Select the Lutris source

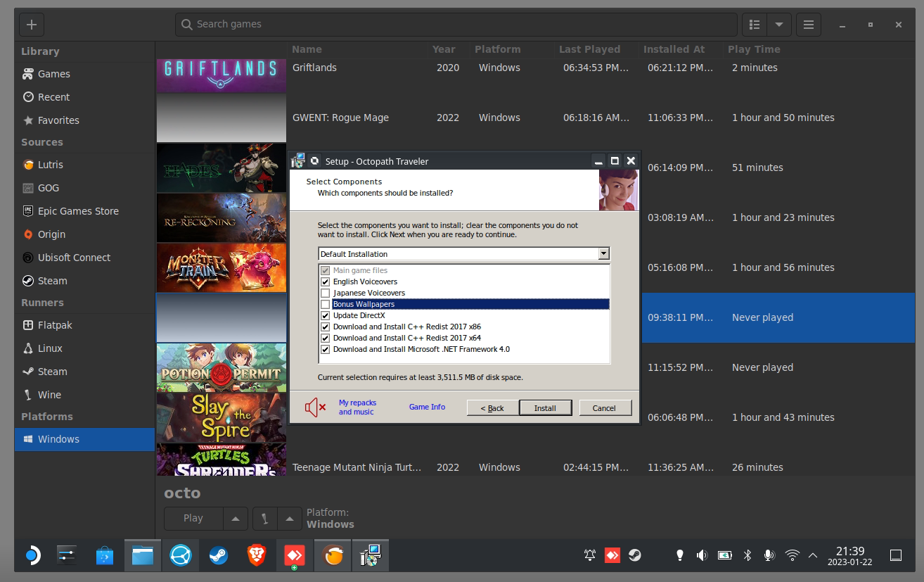84,165
